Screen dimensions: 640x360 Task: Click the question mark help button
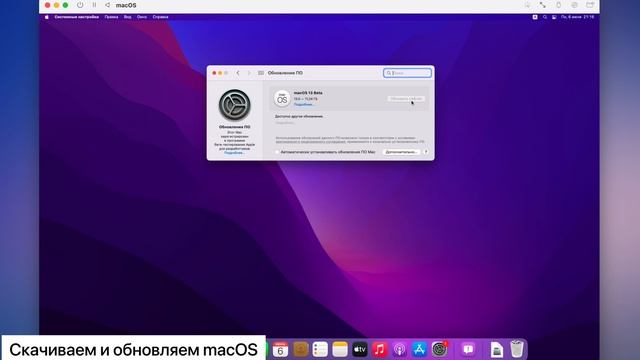[x=426, y=152]
